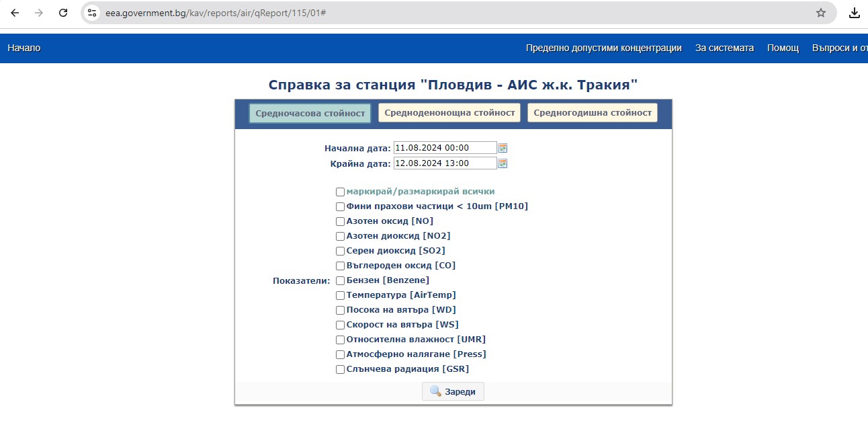View site information icon in address bar
This screenshot has width=868, height=429.
(x=93, y=13)
